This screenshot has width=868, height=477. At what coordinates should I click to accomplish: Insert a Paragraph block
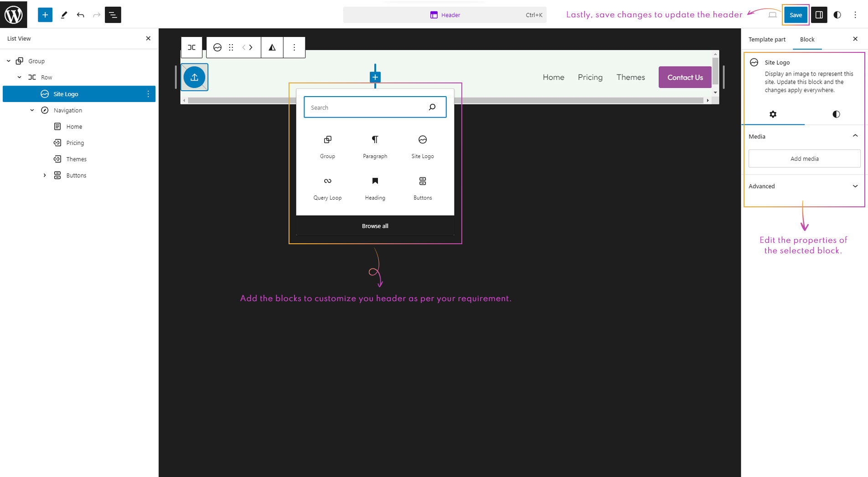coord(375,146)
